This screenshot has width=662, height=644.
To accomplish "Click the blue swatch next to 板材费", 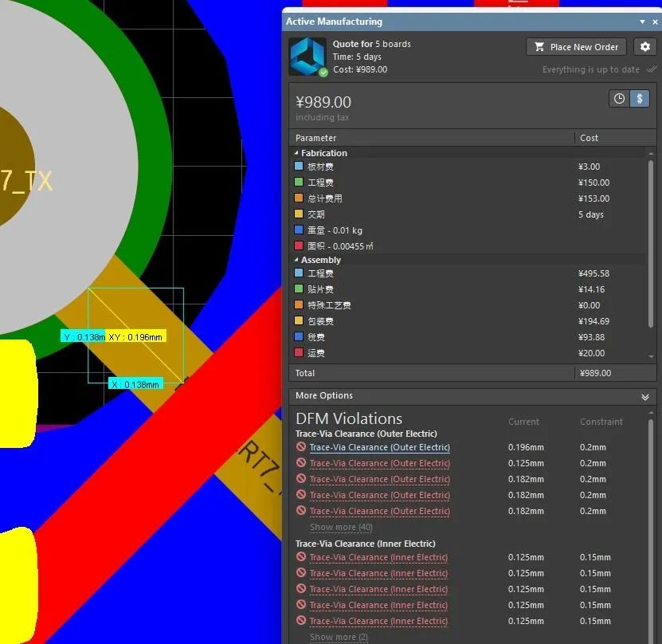I will click(299, 166).
